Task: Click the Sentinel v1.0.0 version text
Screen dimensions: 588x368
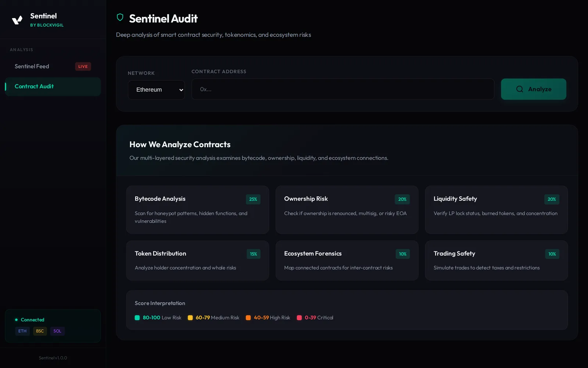Action: tap(53, 358)
